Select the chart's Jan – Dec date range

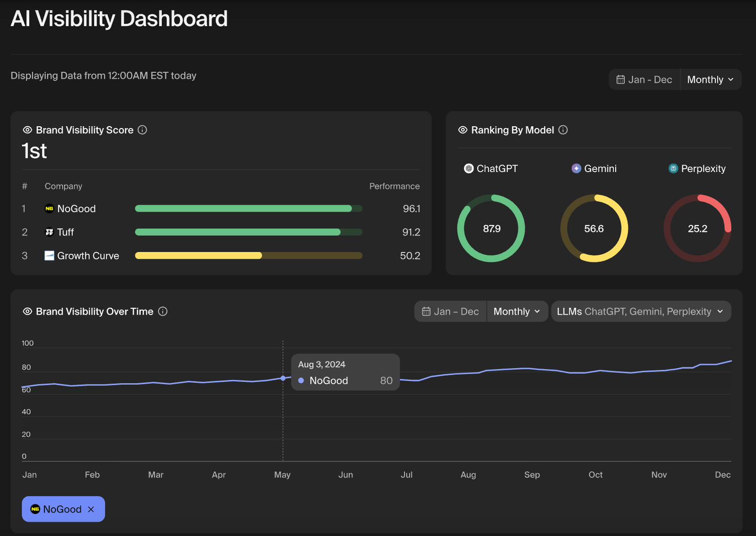[x=450, y=311]
